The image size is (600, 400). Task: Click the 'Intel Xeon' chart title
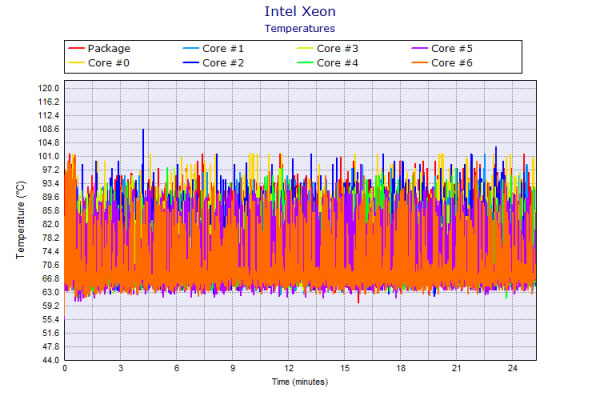tap(300, 11)
